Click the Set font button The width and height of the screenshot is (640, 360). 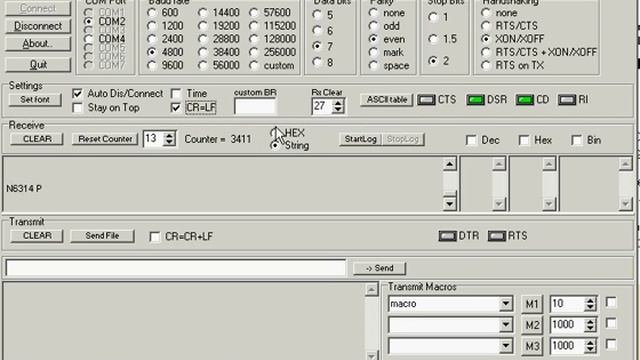point(35,100)
